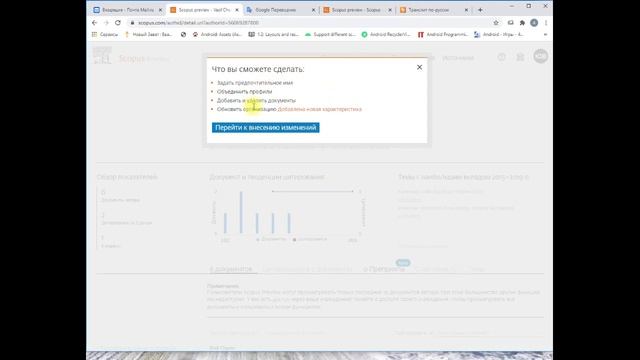Open the 'Android - Игры' bookmark
The height and width of the screenshot is (360, 640).
(x=499, y=35)
